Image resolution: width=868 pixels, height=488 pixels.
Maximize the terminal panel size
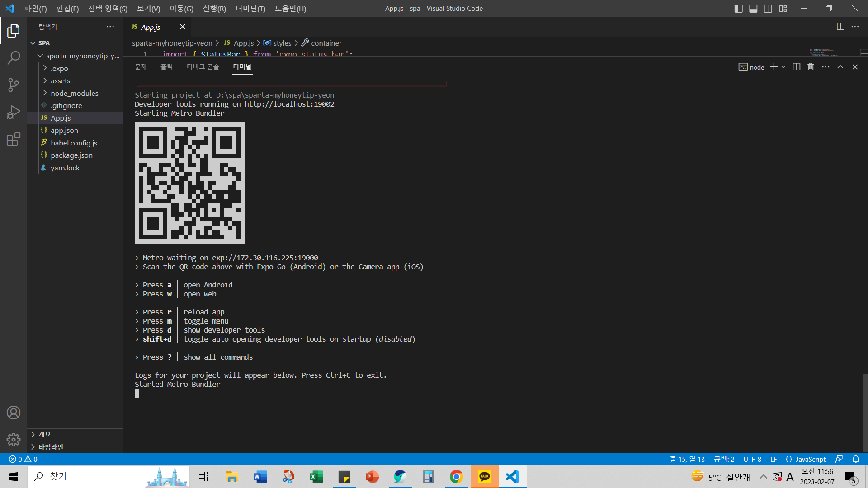[x=840, y=67]
